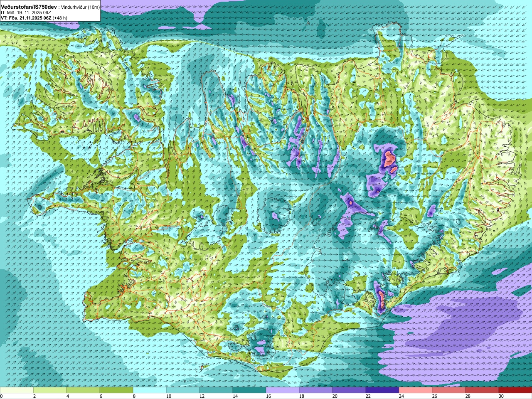Screen dimensions: 532x399
Task: Click the map title 'Veðurstofan/IS750dev'
Action: click(x=29, y=7)
